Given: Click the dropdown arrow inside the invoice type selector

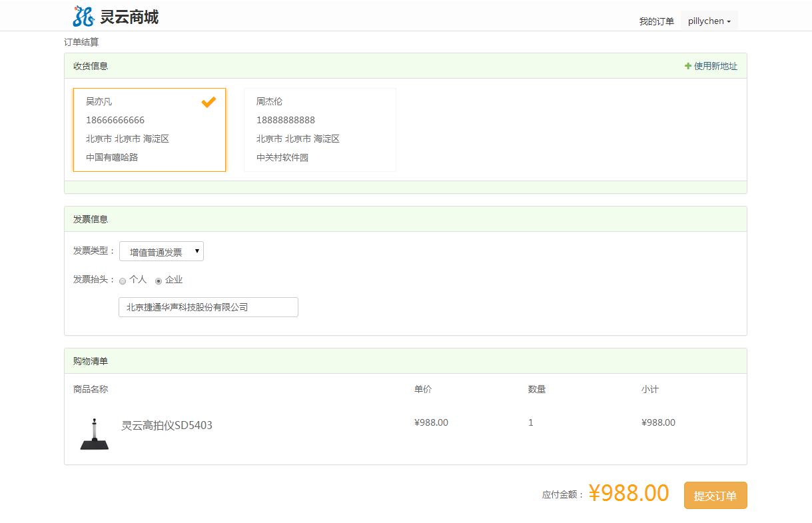Looking at the screenshot, I should pyautogui.click(x=198, y=251).
